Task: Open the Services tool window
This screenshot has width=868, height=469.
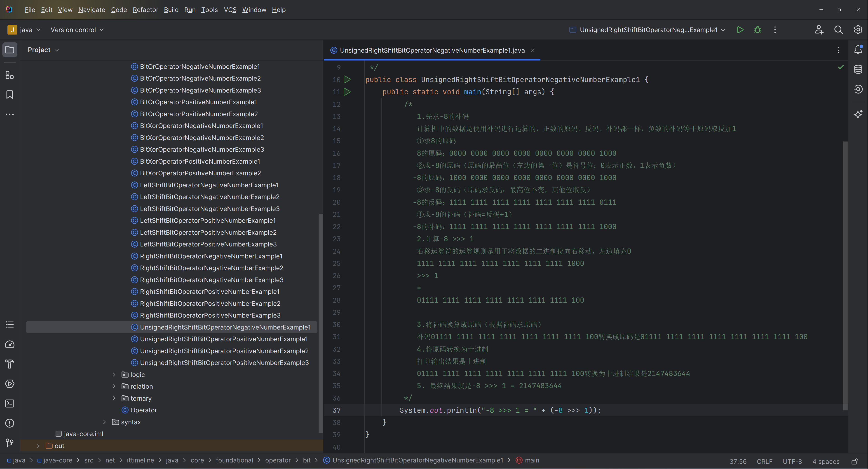Action: click(10, 383)
